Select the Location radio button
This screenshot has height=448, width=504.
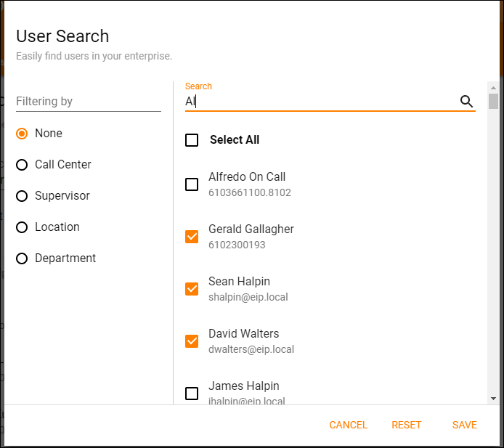(x=22, y=227)
